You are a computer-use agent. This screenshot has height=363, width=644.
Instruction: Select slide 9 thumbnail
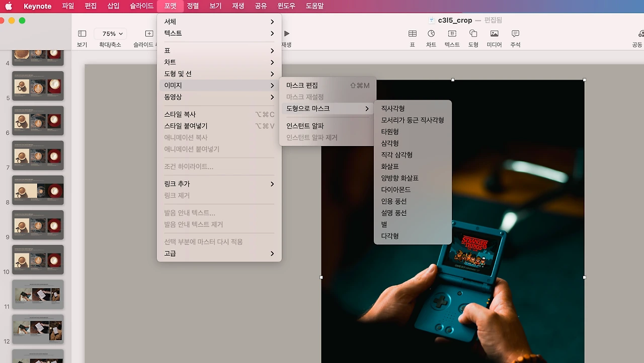[x=38, y=225]
